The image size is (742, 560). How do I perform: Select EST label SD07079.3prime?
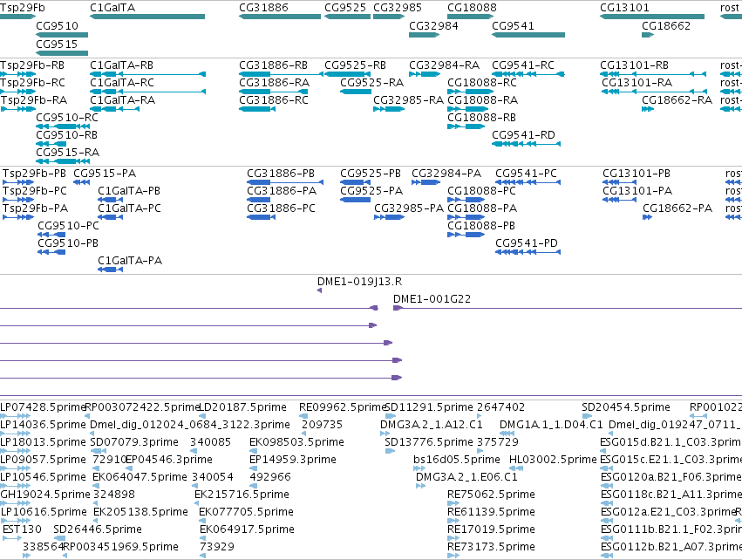[134, 442]
